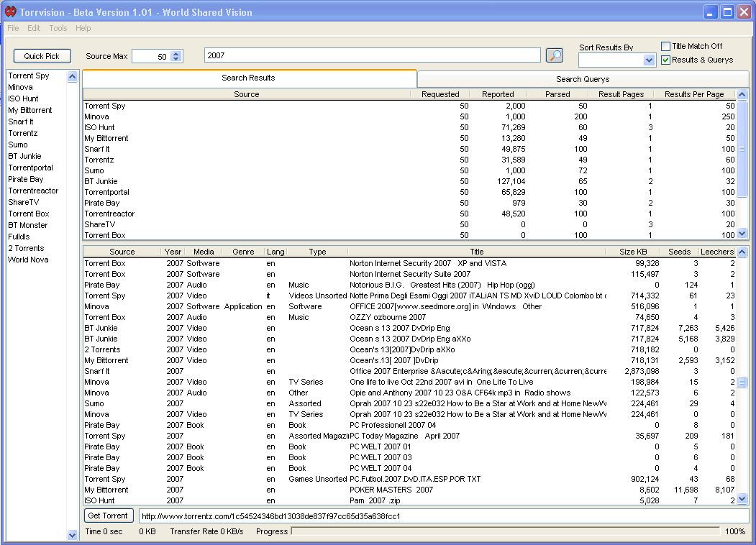
Task: Click the down arrow of the source sidebar scrollbar
Action: point(73,534)
